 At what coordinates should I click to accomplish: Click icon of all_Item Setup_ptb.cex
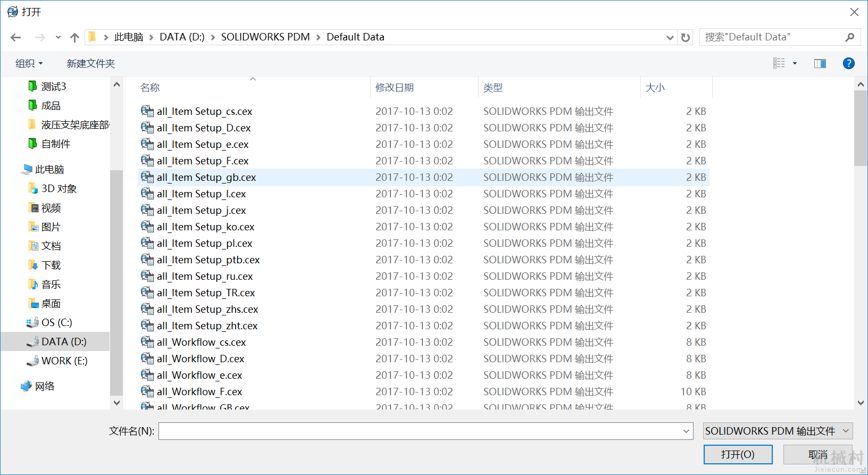(x=147, y=260)
